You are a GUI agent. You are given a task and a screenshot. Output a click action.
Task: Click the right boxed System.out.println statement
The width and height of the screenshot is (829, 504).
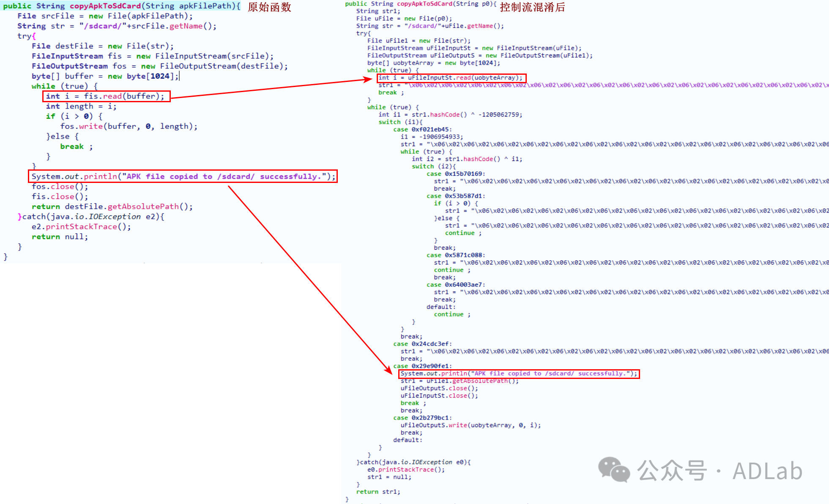click(x=518, y=373)
